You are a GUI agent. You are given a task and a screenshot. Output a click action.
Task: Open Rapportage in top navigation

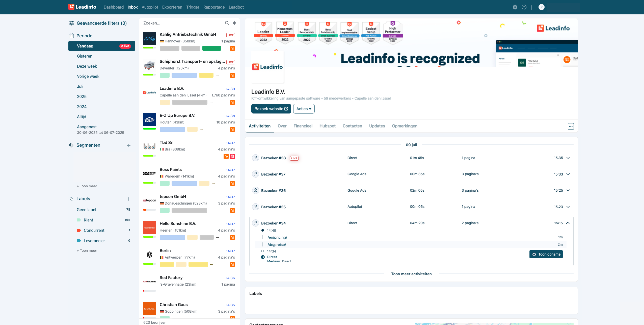(214, 7)
